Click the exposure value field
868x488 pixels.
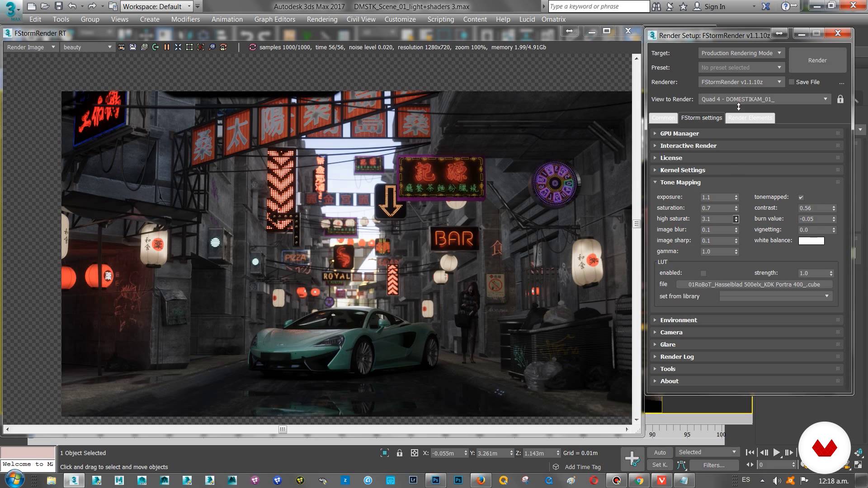pos(716,197)
